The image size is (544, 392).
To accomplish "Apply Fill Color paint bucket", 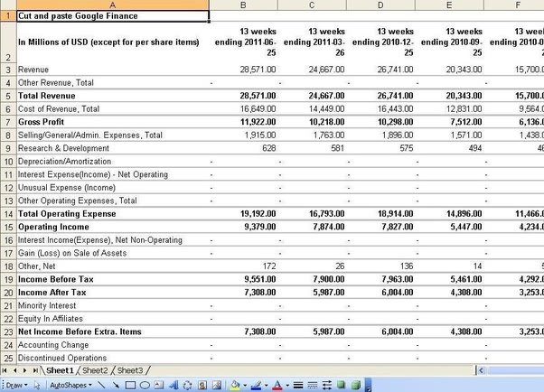I will click(x=235, y=385).
